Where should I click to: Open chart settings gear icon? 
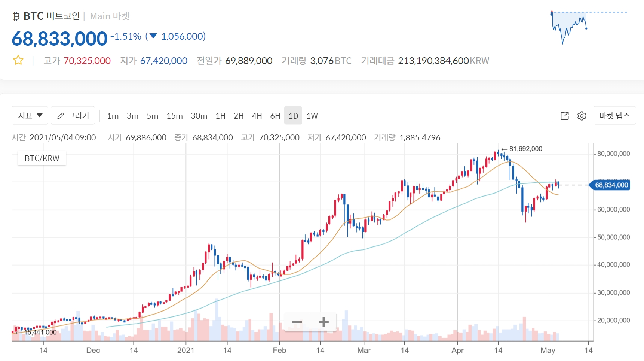582,116
